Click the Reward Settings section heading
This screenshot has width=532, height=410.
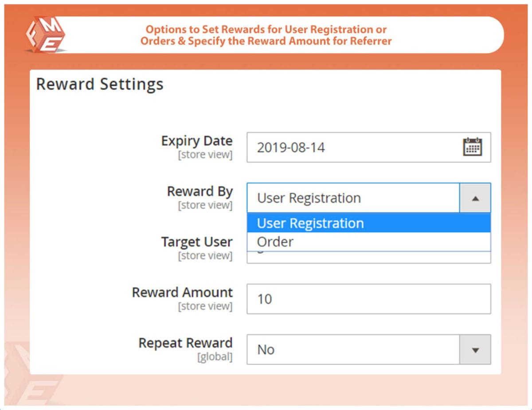coord(100,84)
